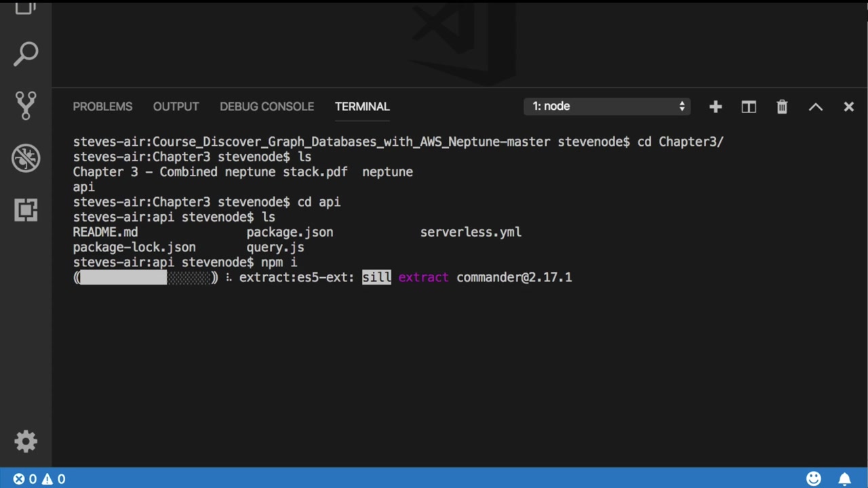Click 'commander@2.17.1' package text
Viewport: 868px width, 488px height.
514,277
